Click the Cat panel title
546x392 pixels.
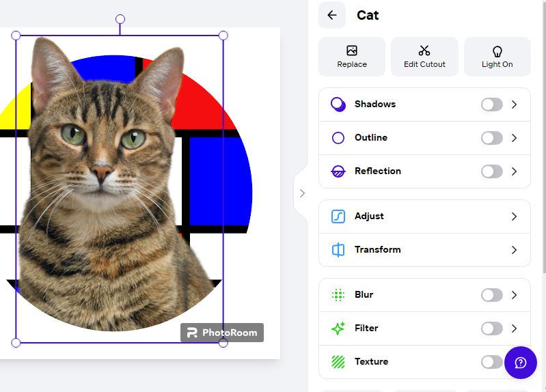point(368,15)
